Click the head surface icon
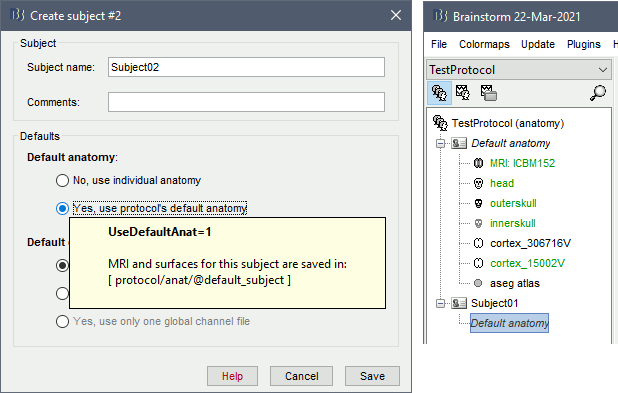 pos(478,183)
